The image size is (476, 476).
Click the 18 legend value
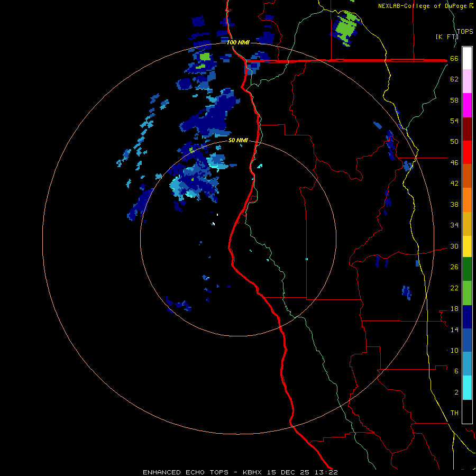point(454,309)
